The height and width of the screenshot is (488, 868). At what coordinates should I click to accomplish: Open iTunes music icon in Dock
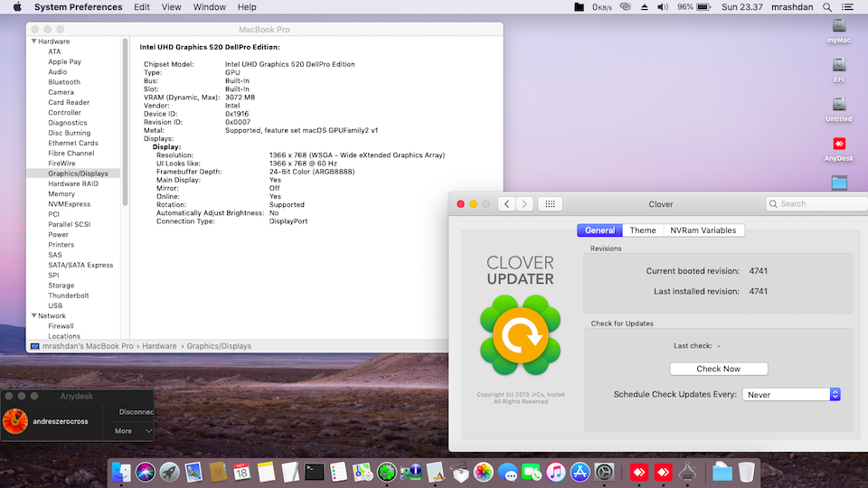point(556,472)
